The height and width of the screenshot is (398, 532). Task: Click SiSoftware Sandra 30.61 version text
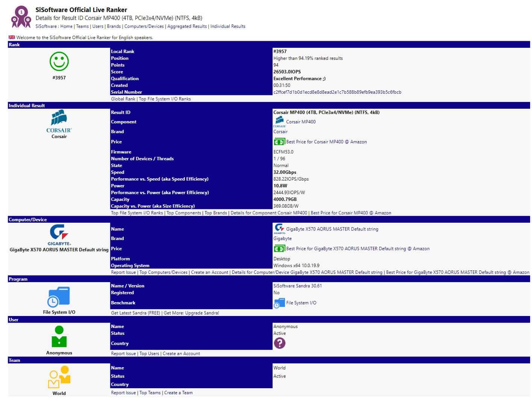[x=297, y=286]
